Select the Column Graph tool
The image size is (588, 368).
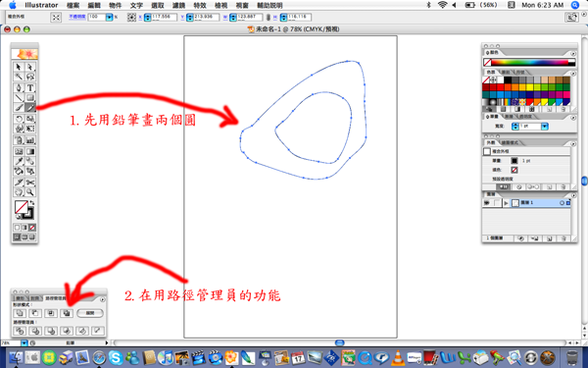(x=30, y=140)
